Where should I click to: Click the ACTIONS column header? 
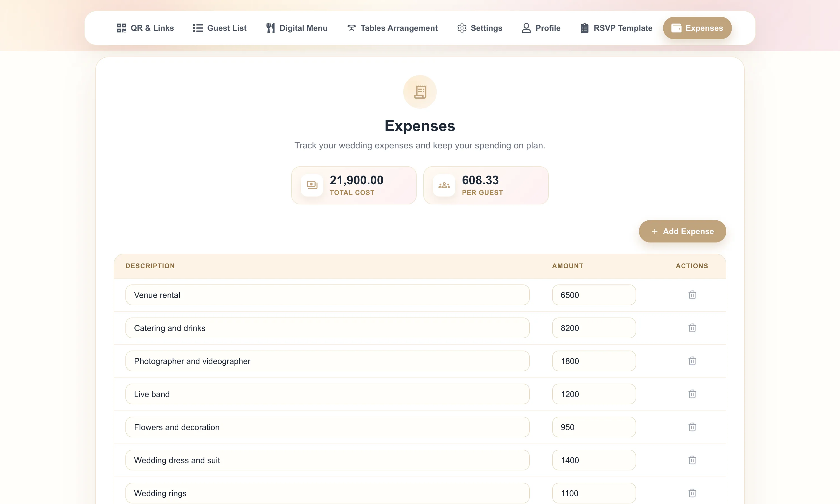click(692, 266)
